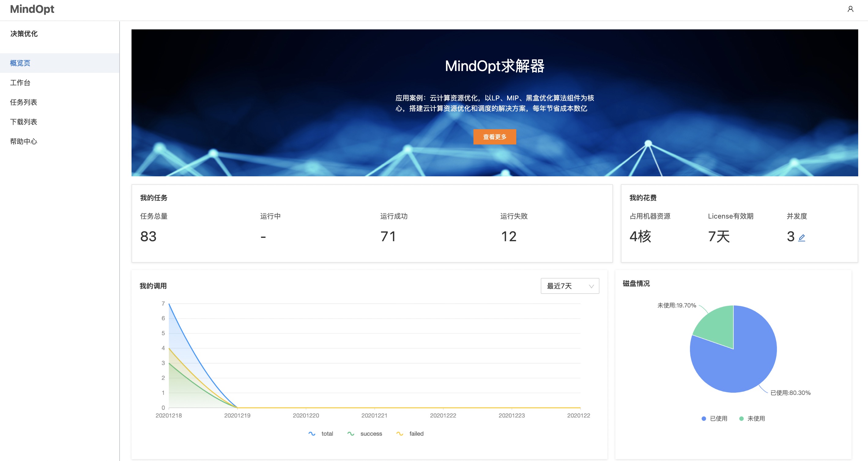Toggle the failed series legend icon
This screenshot has height=461, width=868.
400,434
